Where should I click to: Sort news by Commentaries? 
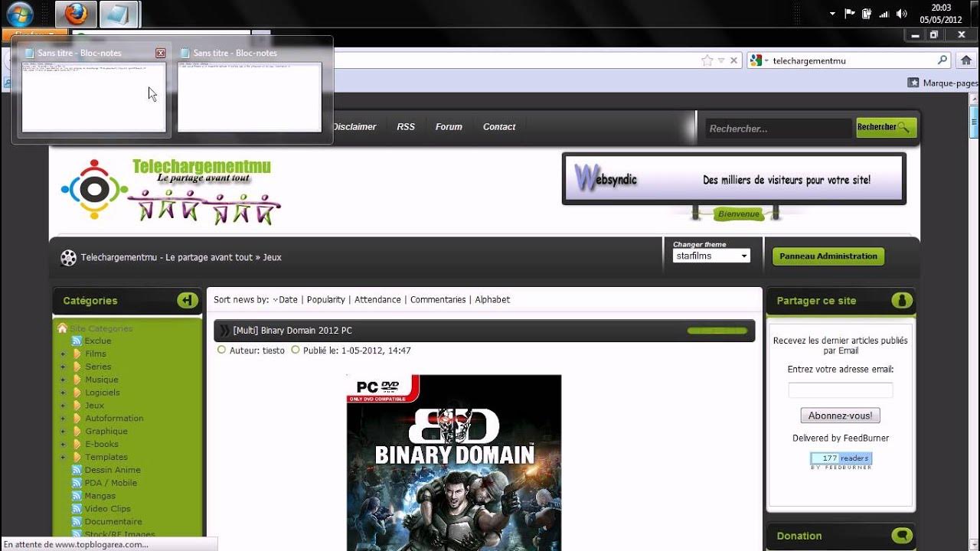click(x=438, y=300)
